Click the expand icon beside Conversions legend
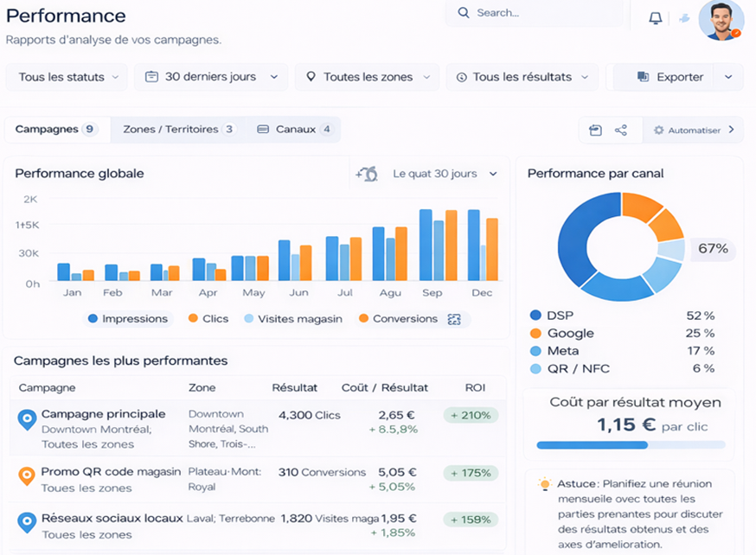 click(454, 319)
